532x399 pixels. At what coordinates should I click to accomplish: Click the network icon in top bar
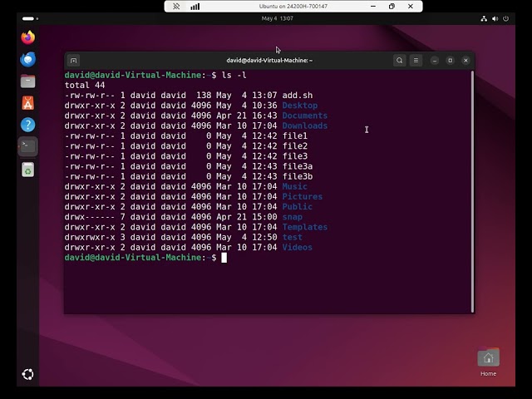[484, 18]
